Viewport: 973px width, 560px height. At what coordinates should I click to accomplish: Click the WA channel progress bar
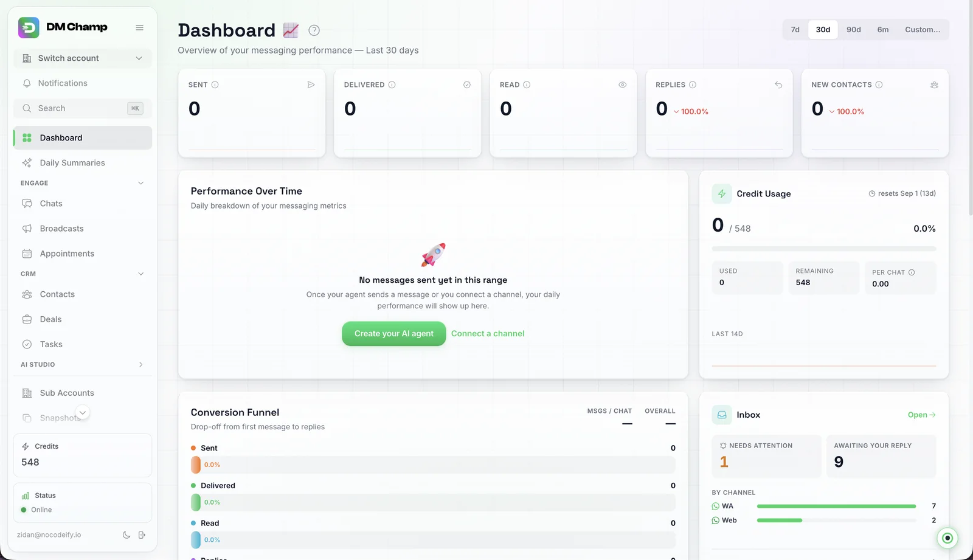pos(836,506)
